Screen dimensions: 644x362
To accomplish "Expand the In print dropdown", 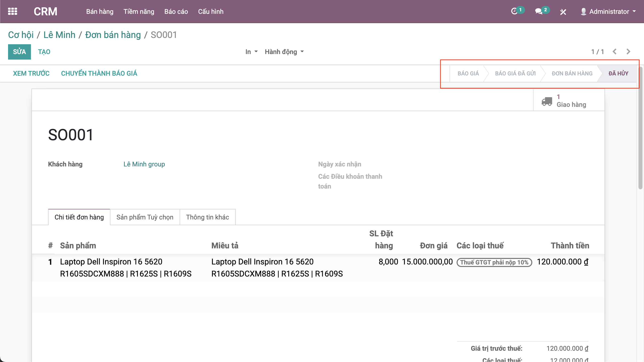I will [x=251, y=52].
